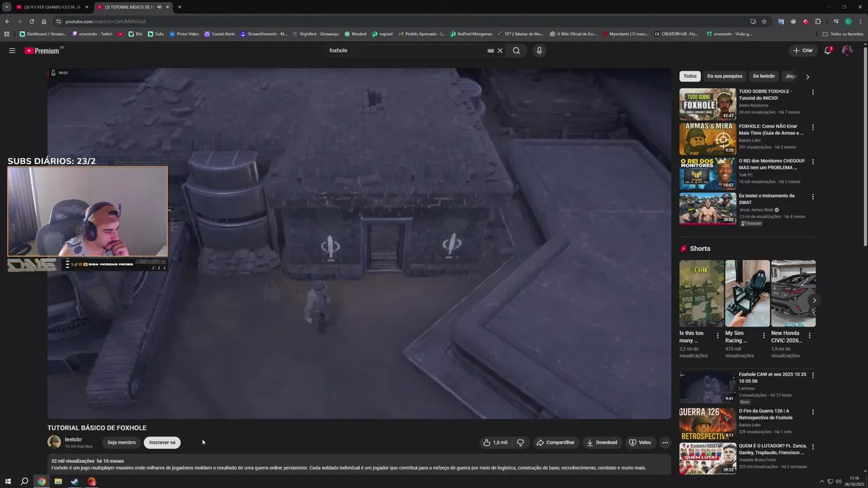The width and height of the screenshot is (868, 488).
Task: Open more actions ellipsis under video
Action: tap(665, 443)
